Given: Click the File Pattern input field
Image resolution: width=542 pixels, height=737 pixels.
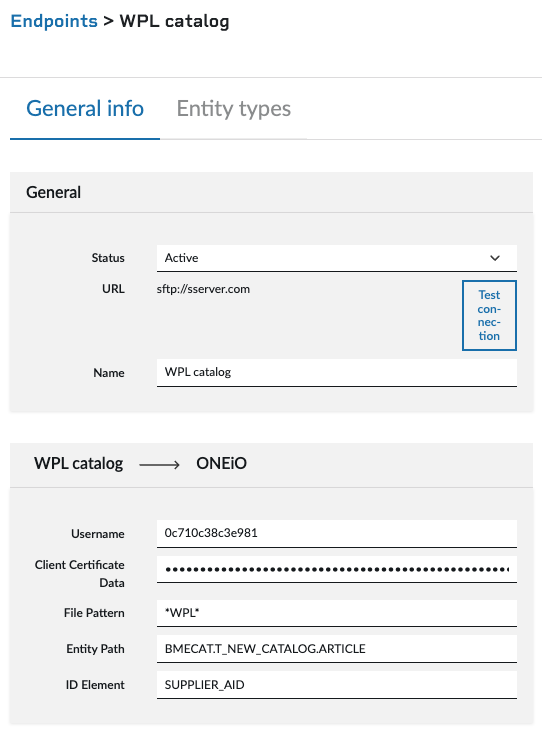Looking at the screenshot, I should 337,613.
